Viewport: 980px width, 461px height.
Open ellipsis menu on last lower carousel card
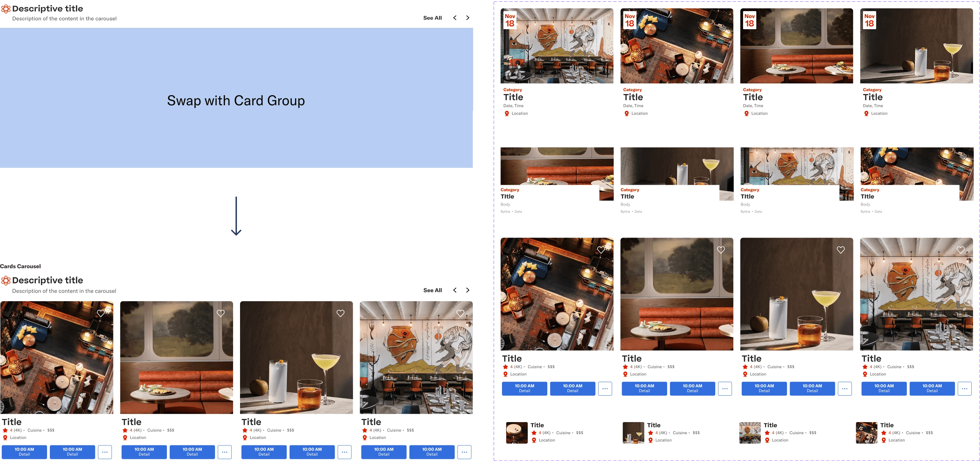(464, 452)
